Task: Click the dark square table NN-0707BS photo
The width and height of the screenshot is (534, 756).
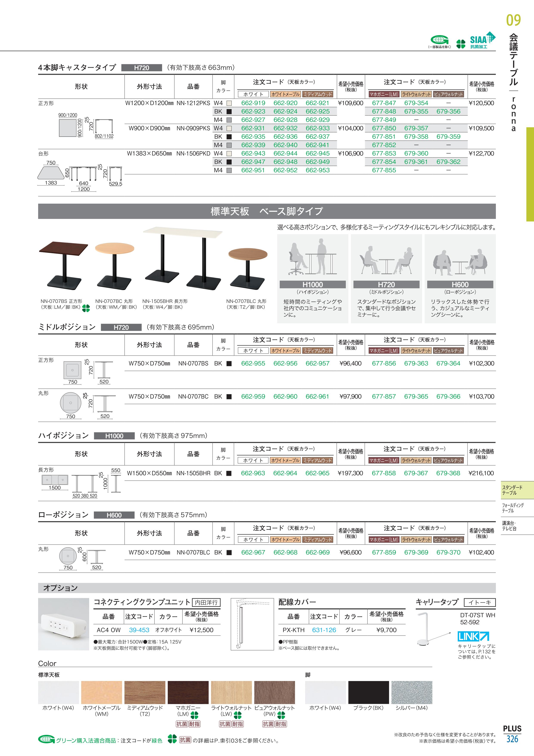Action: tap(64, 266)
